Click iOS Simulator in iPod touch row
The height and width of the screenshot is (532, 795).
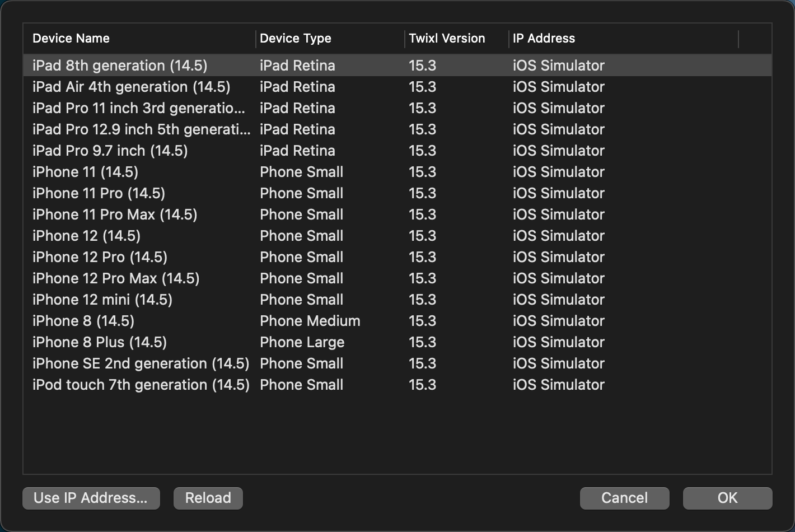[x=559, y=385]
